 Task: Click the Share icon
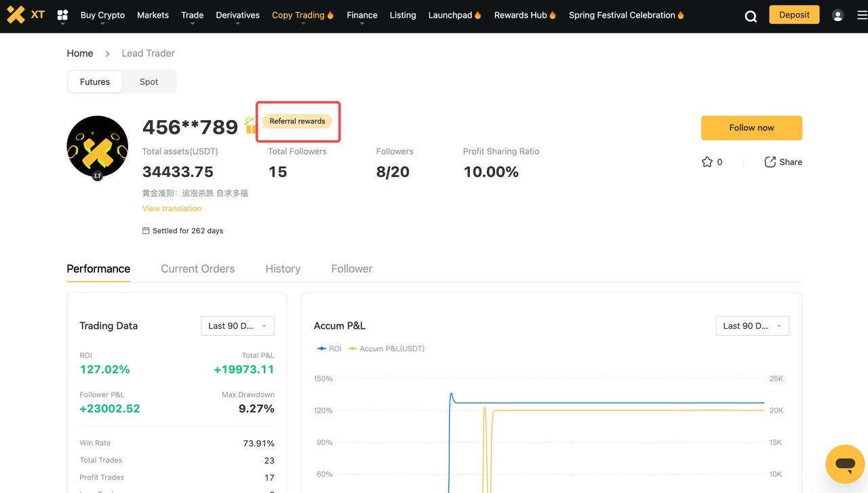click(x=770, y=162)
